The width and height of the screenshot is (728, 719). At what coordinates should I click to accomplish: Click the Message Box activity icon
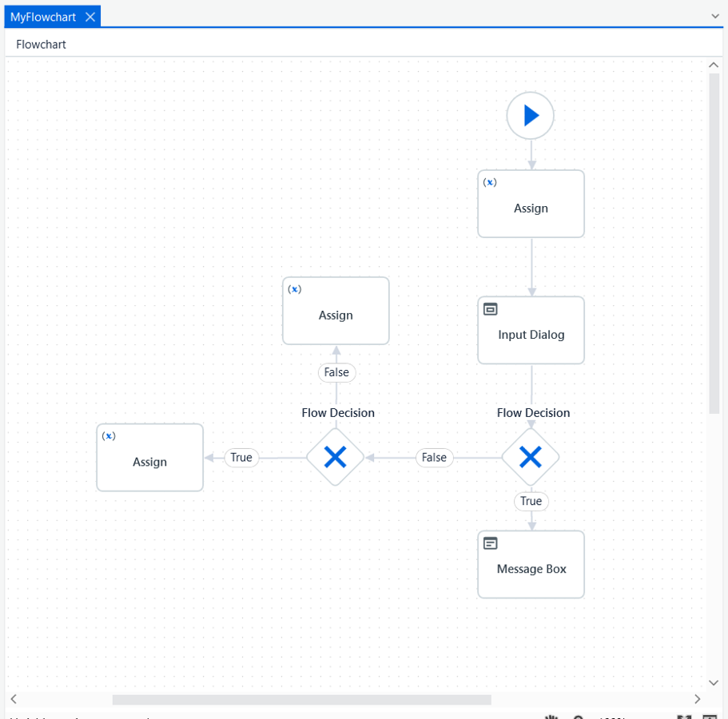491,543
